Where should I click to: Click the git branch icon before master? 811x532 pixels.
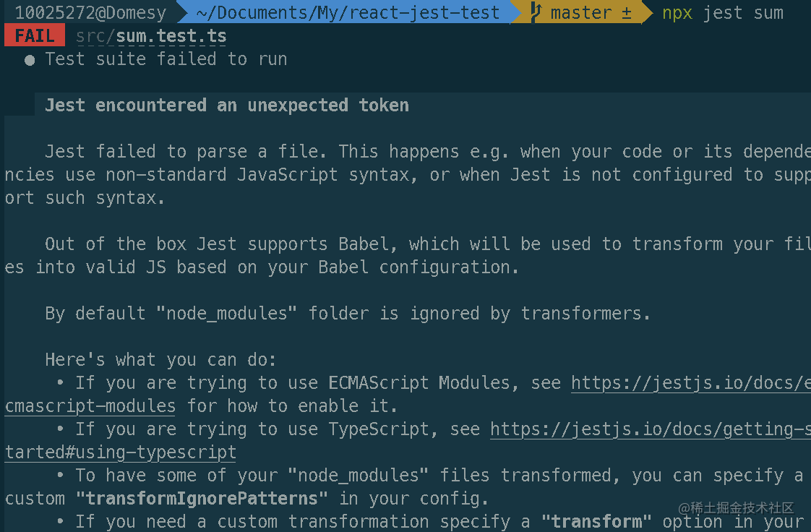[x=536, y=12]
